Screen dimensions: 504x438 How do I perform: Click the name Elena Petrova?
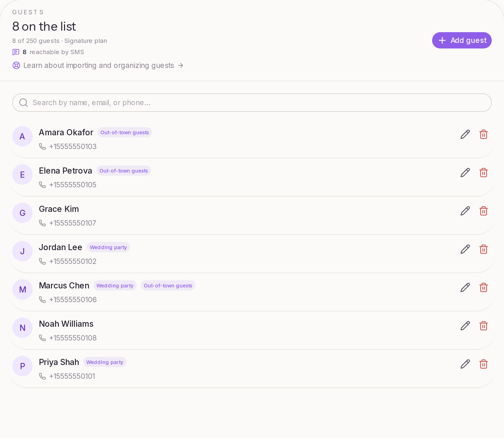tap(66, 171)
